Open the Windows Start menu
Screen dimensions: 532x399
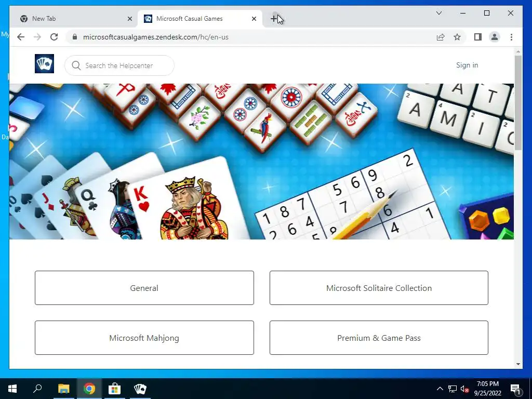click(x=12, y=389)
